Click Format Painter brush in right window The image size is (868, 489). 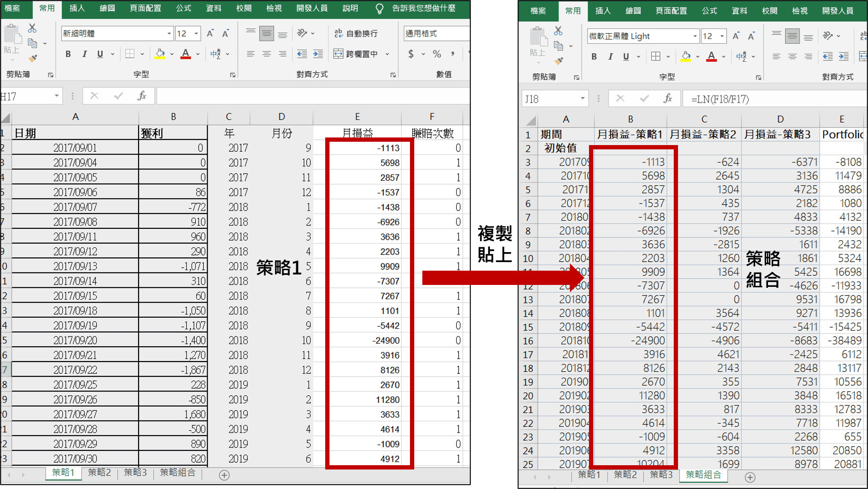pos(559,61)
